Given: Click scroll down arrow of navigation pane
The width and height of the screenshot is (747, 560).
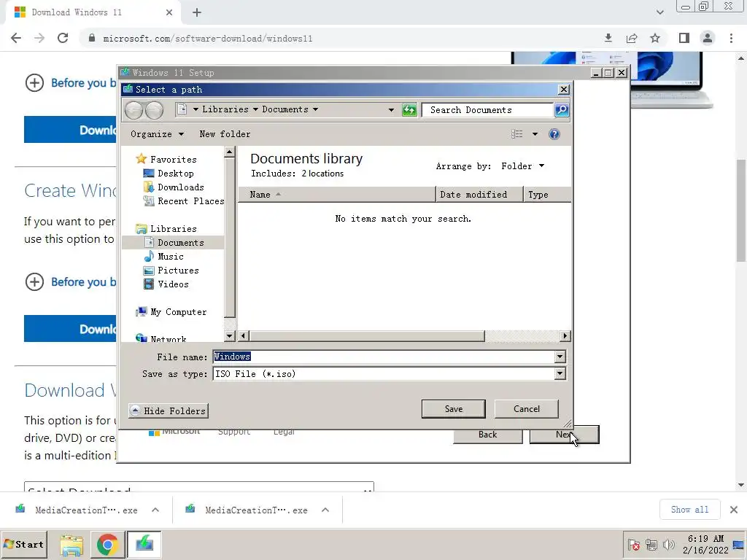Looking at the screenshot, I should point(230,335).
